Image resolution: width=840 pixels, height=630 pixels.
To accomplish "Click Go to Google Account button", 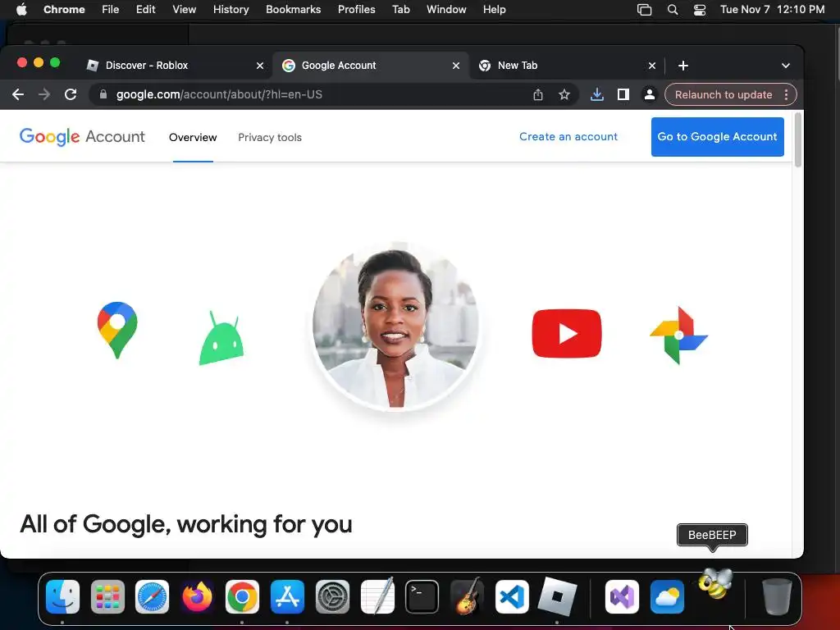I will 717,137.
